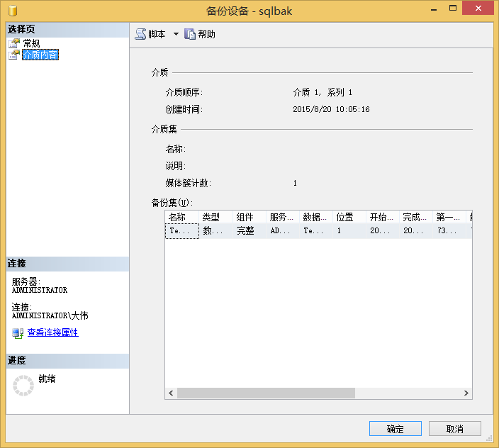This screenshot has width=499, height=448.
Task: Minimize the 备份设备 window
Action: [x=434, y=9]
